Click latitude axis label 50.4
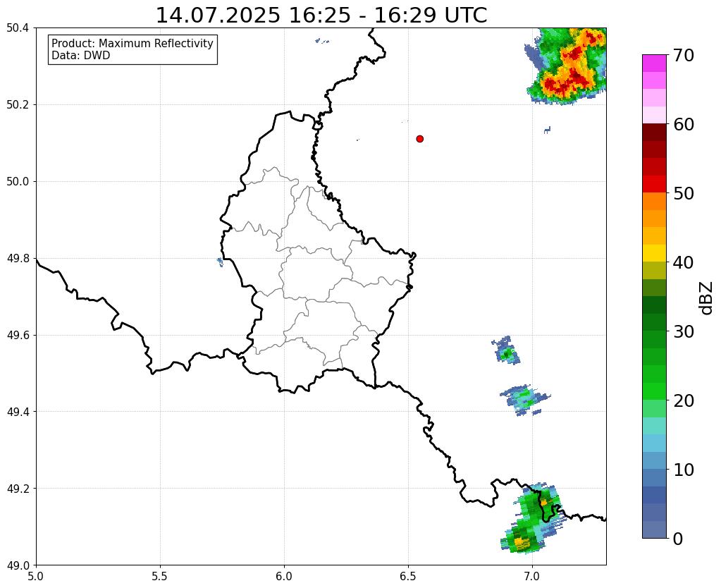Screen dimensions: 721x588 [18, 28]
